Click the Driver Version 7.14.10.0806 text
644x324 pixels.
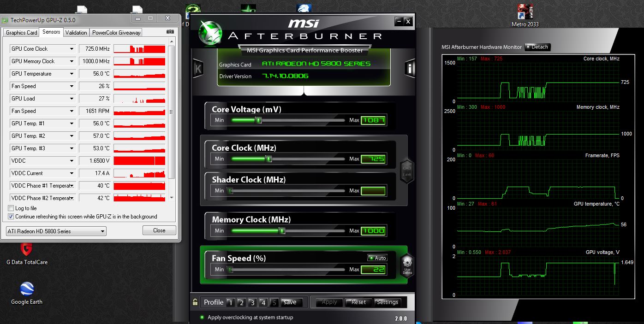(286, 76)
